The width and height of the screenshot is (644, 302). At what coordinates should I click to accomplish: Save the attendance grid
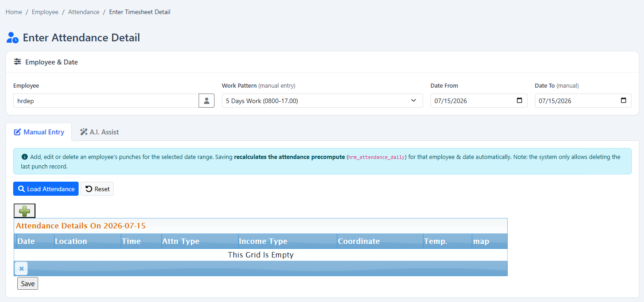(28, 283)
